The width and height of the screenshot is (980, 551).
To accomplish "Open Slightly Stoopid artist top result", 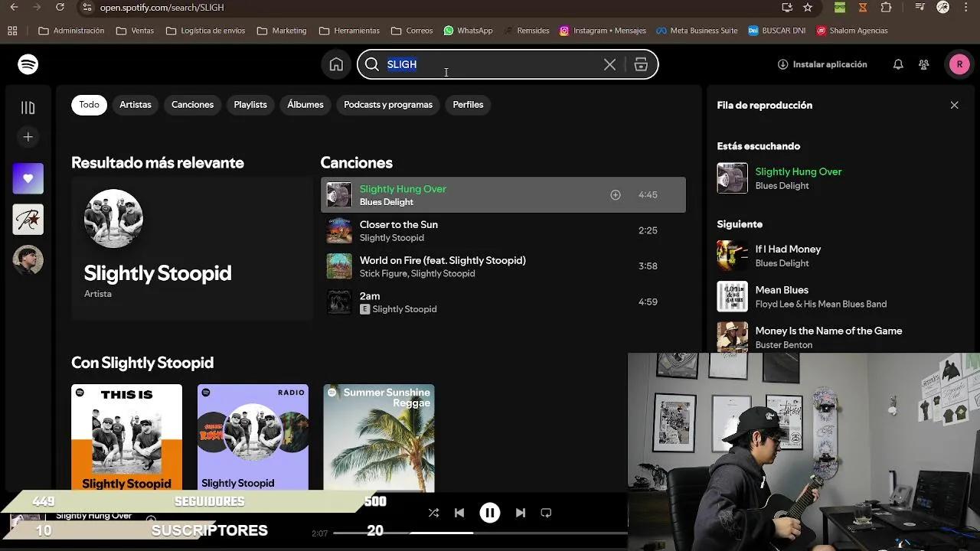I will click(x=192, y=248).
